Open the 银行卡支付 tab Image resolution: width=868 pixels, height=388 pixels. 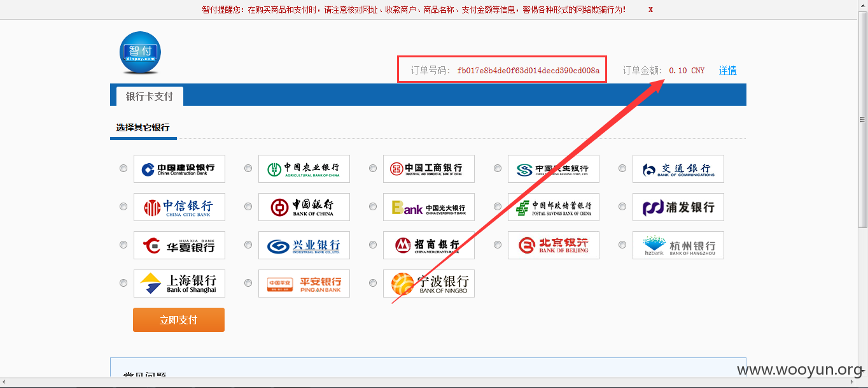[x=150, y=96]
